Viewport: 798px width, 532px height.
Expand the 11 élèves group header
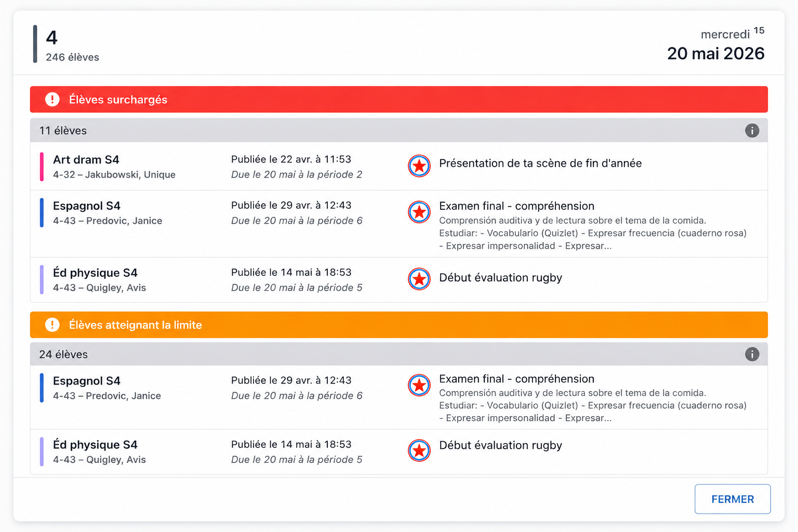399,130
